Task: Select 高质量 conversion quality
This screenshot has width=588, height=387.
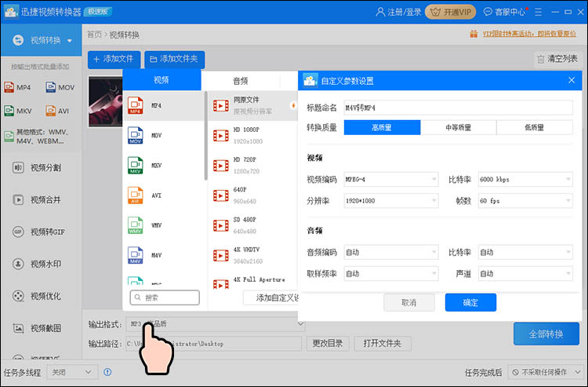Action: tap(382, 128)
